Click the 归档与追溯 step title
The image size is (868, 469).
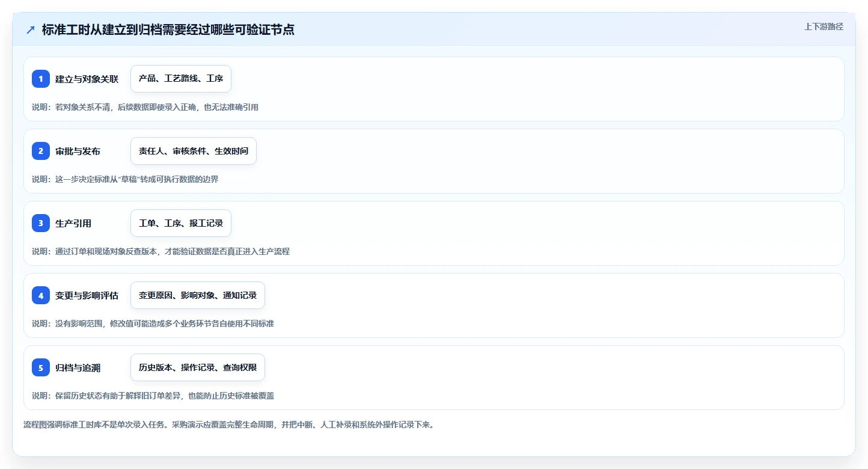[78, 367]
